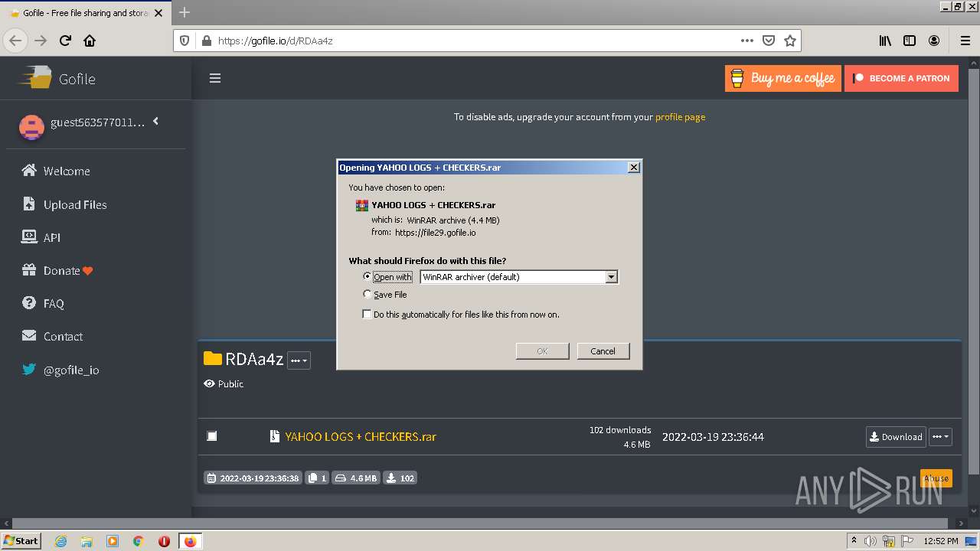980x551 pixels.
Task: Open the YAHOO LOGS + CHECKERS.rar link
Action: (360, 436)
